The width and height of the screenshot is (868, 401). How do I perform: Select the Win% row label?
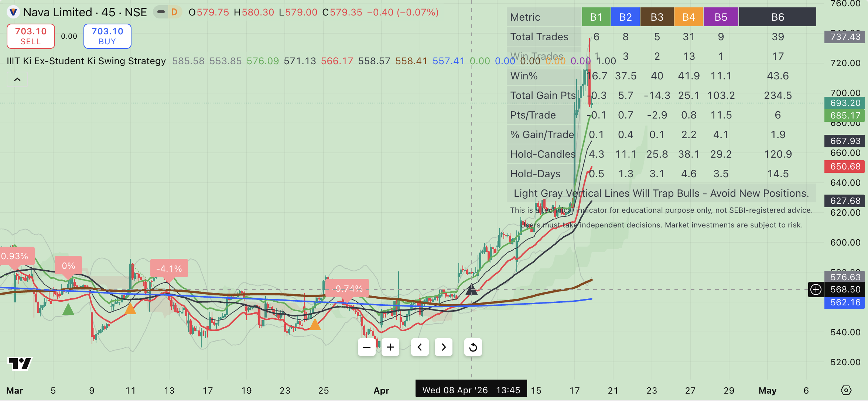pos(524,76)
